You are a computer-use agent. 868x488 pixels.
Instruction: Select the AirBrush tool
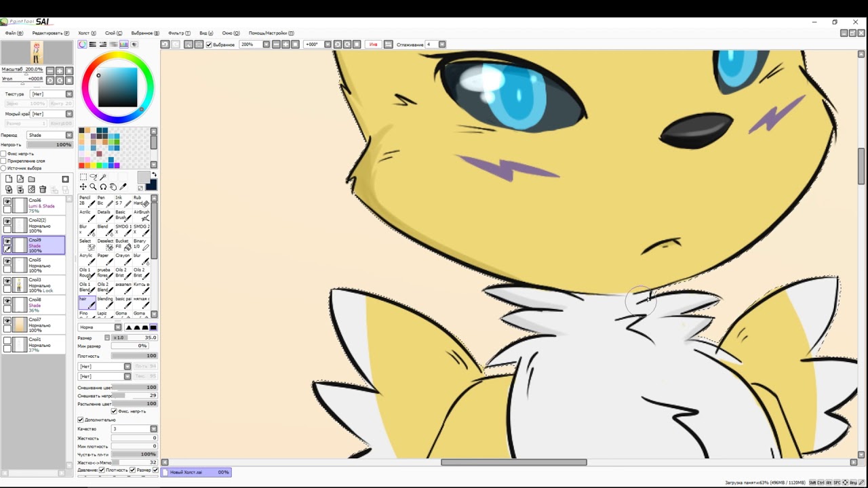(141, 216)
